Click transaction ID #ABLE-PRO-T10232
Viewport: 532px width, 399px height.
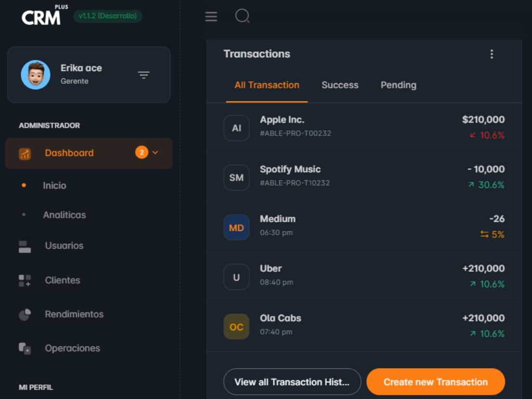click(x=295, y=183)
